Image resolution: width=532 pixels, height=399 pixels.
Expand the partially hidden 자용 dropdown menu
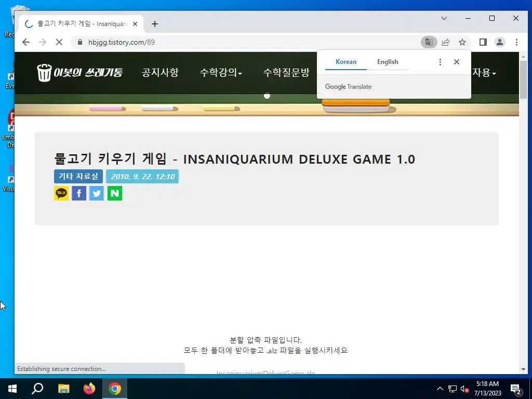tap(484, 72)
